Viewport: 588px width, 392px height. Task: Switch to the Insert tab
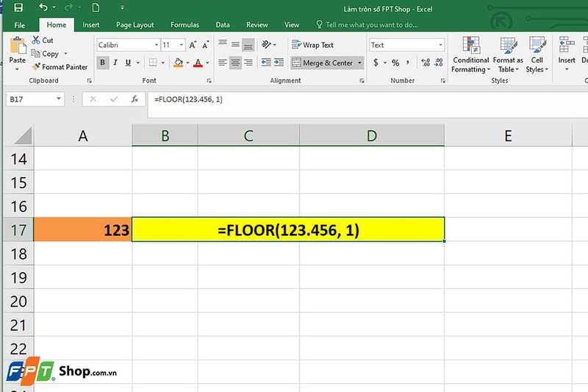pos(90,25)
